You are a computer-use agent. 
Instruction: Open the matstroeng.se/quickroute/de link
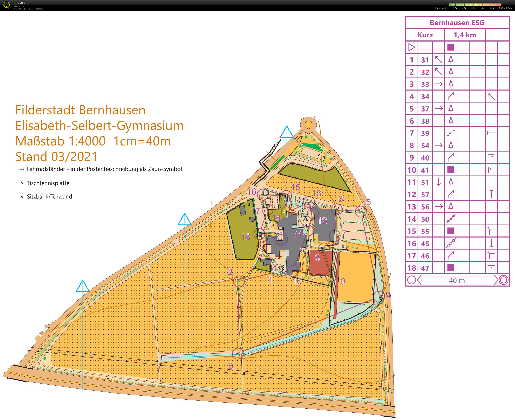28,9
